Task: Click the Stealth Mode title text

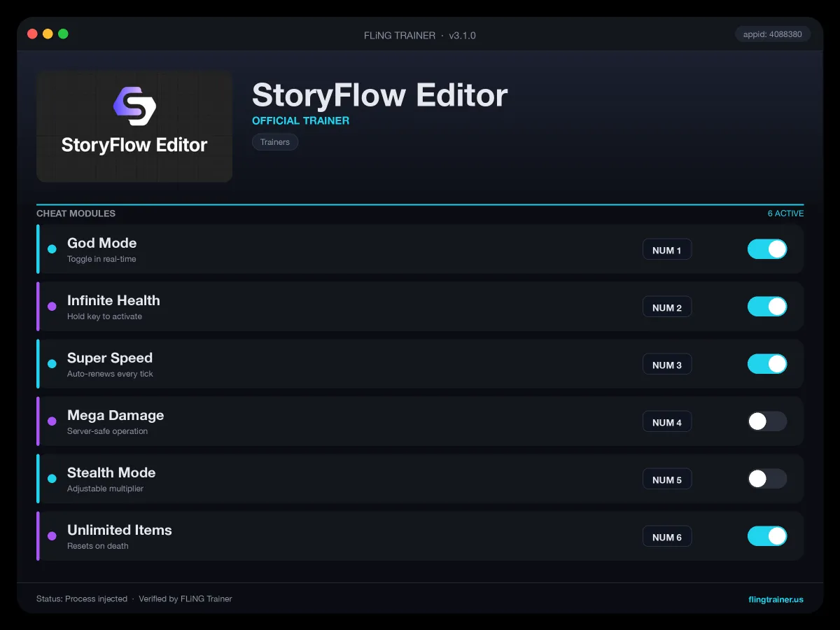Action: pos(111,472)
